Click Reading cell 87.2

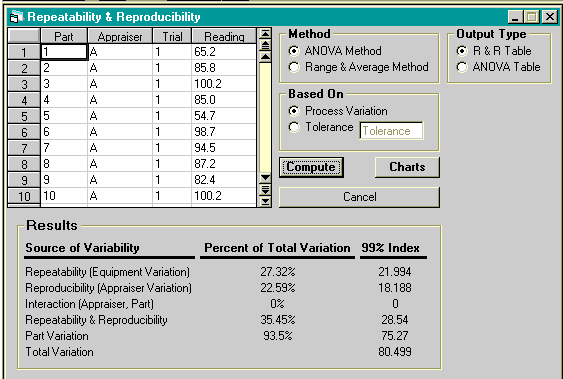pyautogui.click(x=224, y=164)
